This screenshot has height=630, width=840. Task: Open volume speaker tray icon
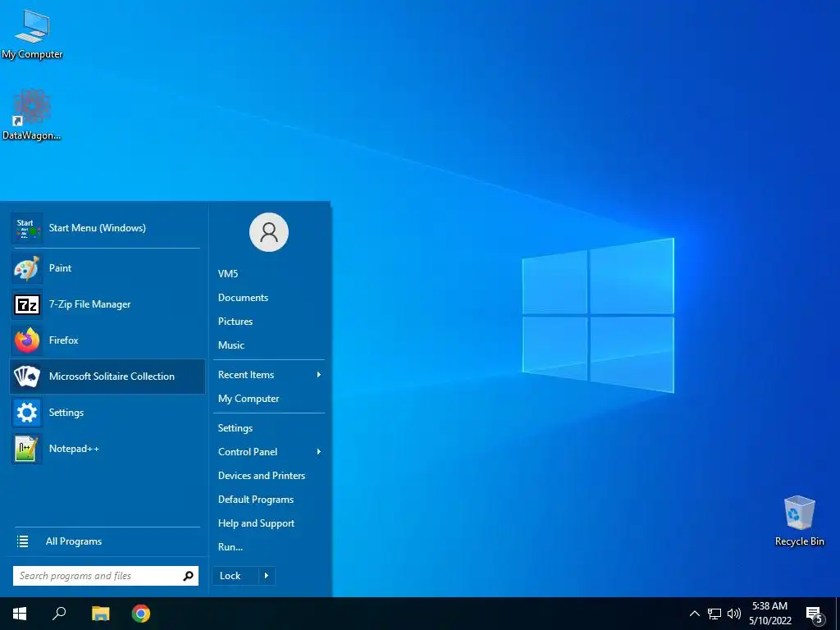click(734, 614)
